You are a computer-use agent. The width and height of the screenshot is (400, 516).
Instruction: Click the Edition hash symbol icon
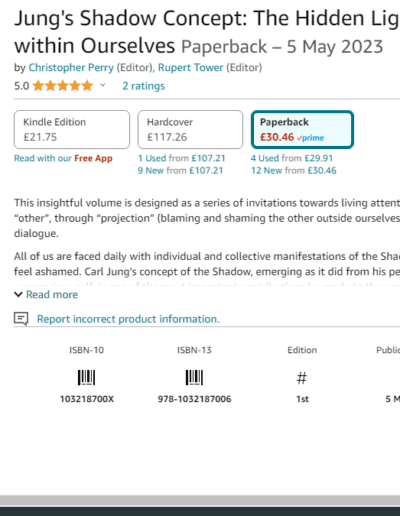(302, 378)
